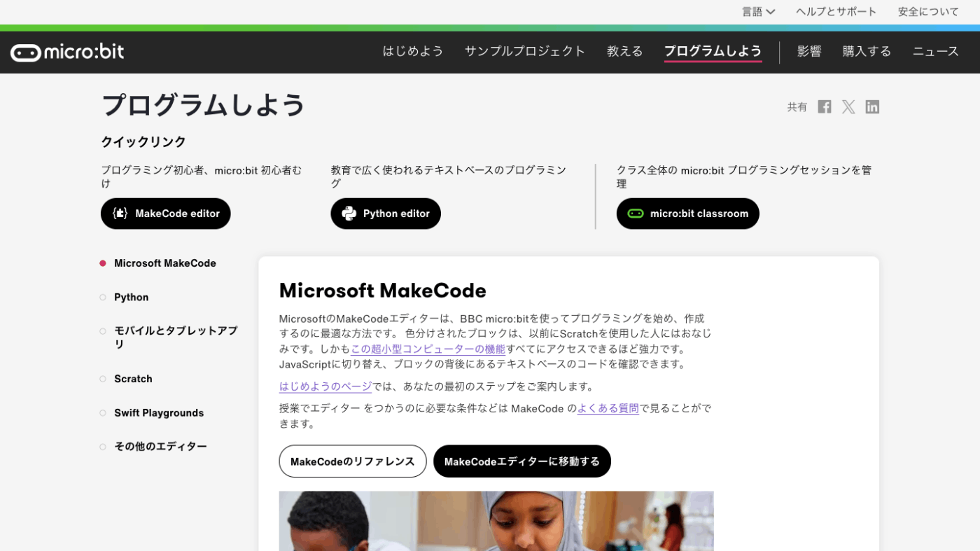Viewport: 980px width, 551px height.
Task: Open 安全について link
Action: coord(928,12)
